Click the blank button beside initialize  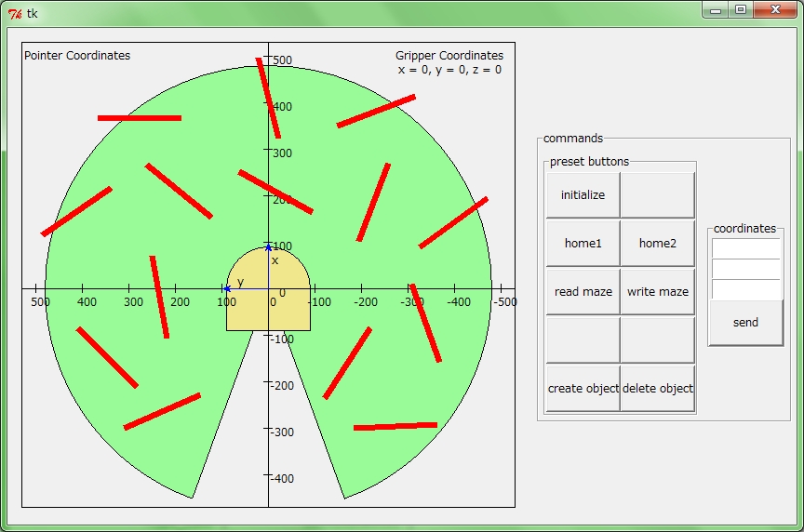point(657,195)
